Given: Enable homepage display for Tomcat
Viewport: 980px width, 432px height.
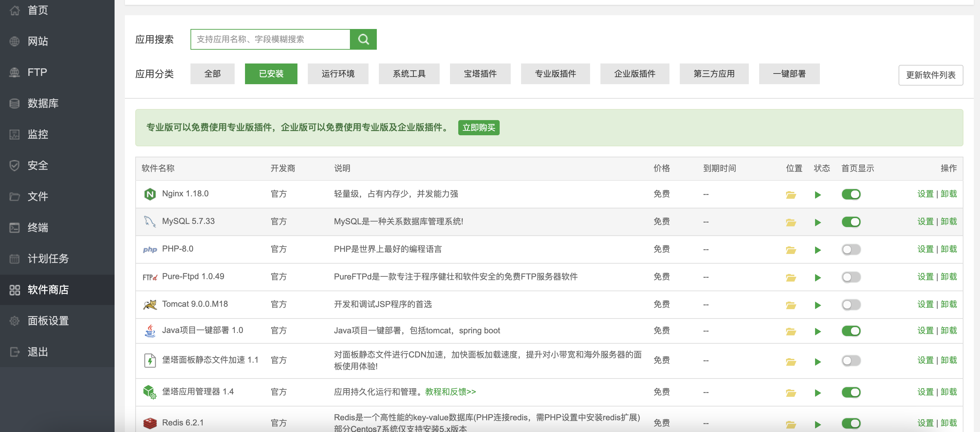Looking at the screenshot, I should 851,305.
